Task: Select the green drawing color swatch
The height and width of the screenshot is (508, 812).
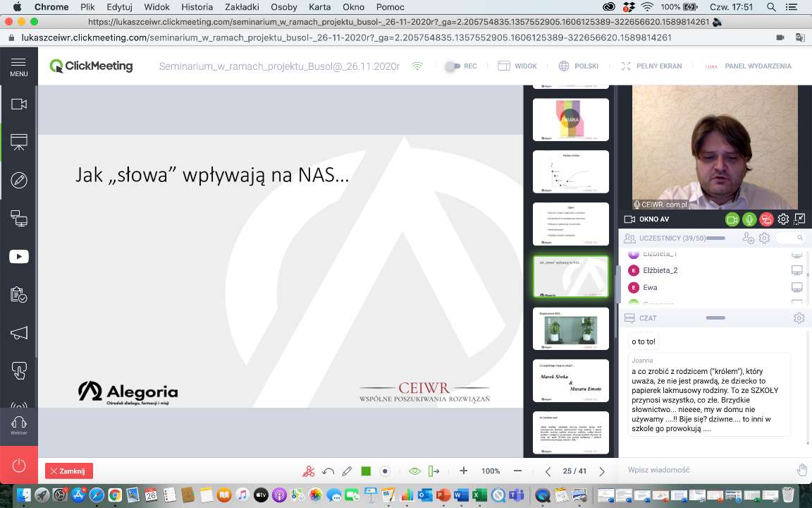Action: tap(366, 471)
